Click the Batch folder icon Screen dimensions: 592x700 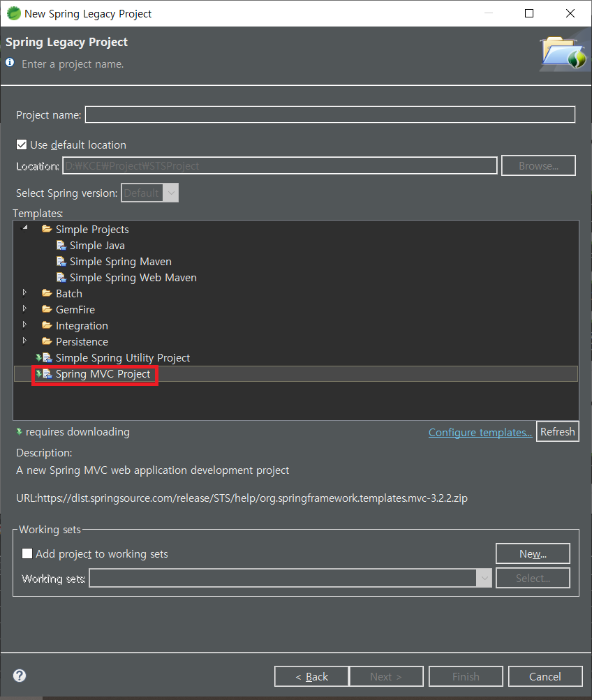click(47, 293)
